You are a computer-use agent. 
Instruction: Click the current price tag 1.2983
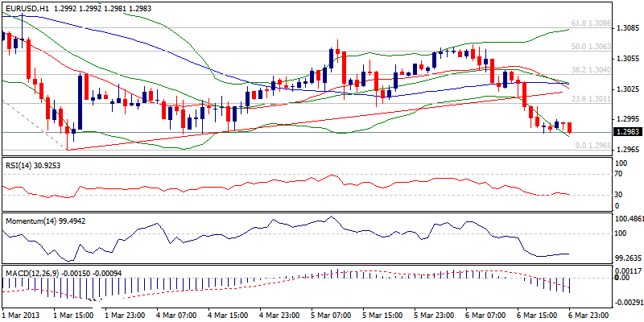pyautogui.click(x=627, y=132)
